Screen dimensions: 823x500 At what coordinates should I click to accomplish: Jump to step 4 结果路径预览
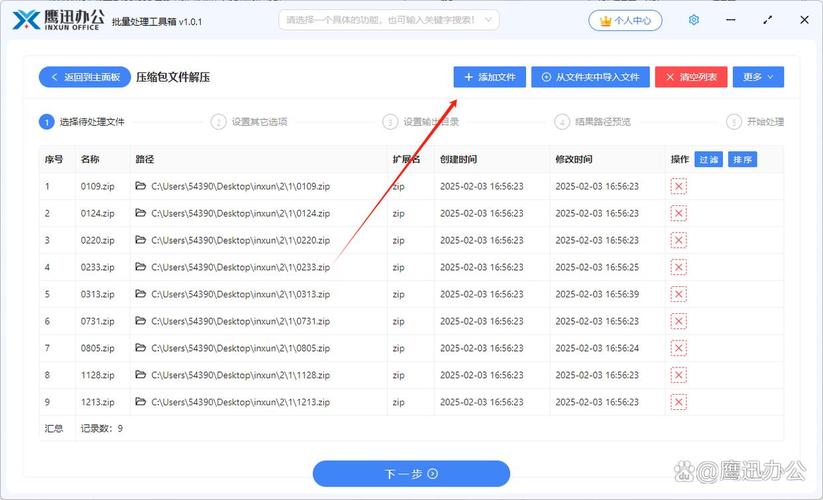[593, 122]
